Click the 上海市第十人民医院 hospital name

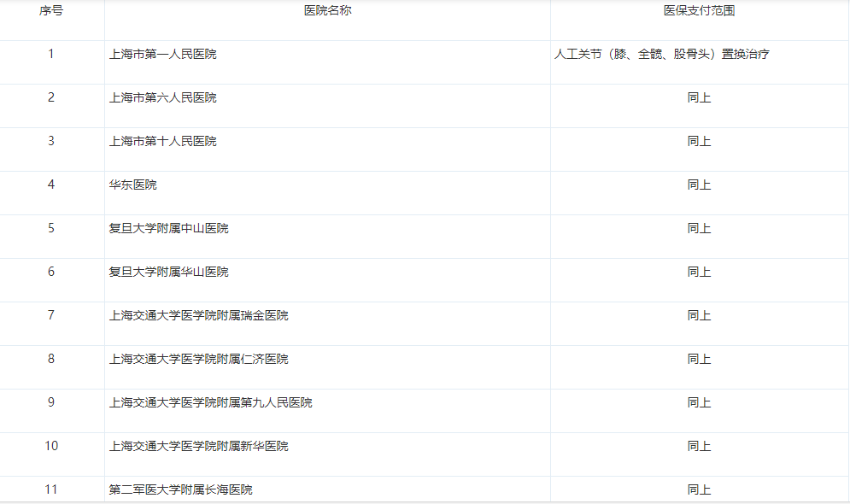pyautogui.click(x=163, y=142)
